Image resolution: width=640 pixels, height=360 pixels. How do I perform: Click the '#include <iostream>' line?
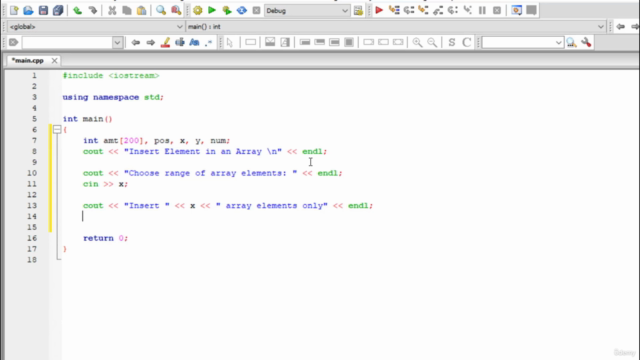pyautogui.click(x=111, y=76)
